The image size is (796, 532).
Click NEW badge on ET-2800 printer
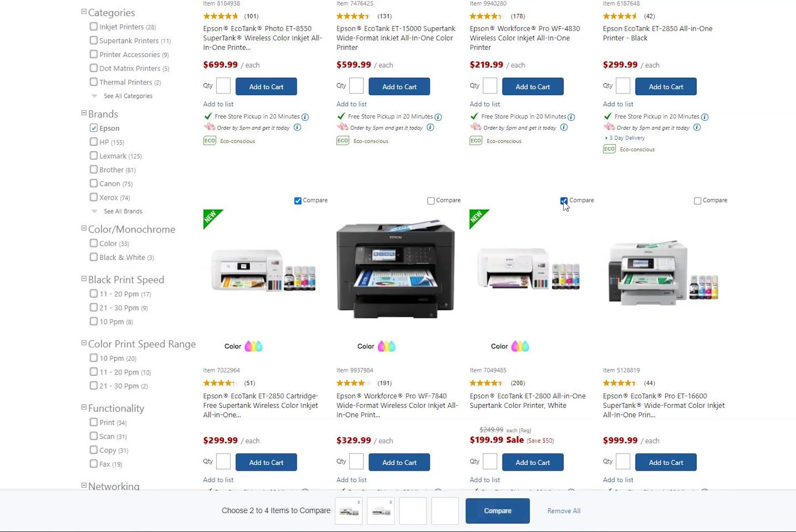(479, 219)
